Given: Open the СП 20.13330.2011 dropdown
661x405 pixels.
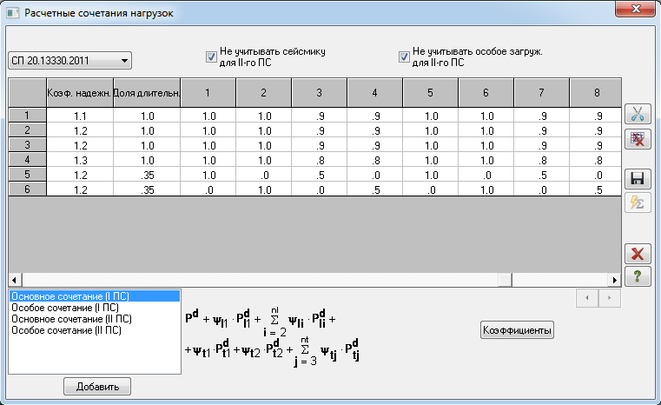Looking at the screenshot, I should (70, 61).
